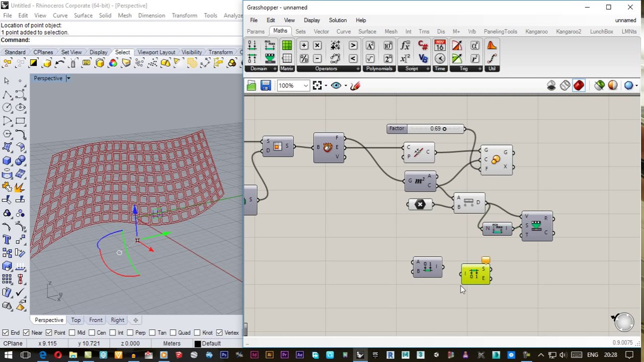Screen dimensions: 644x362
Task: Click the eye named views icon
Action: 336,85
